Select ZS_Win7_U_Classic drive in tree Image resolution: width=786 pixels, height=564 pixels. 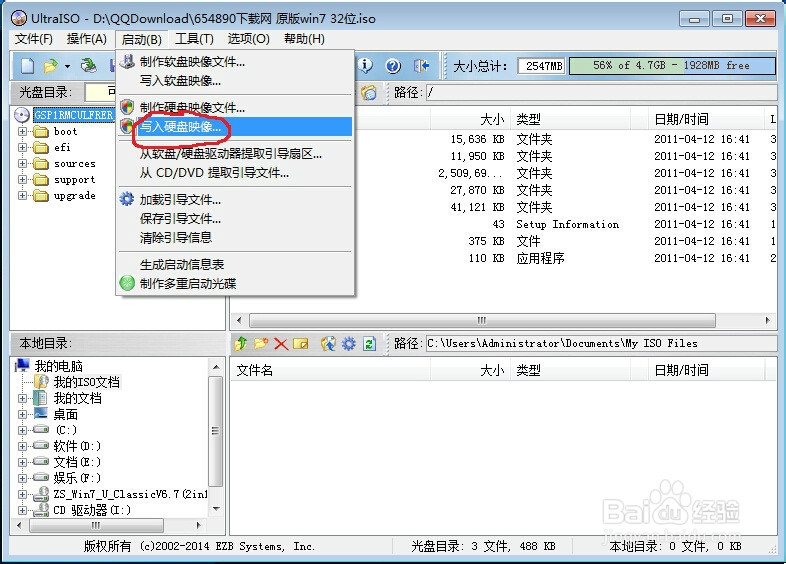pyautogui.click(x=130, y=494)
